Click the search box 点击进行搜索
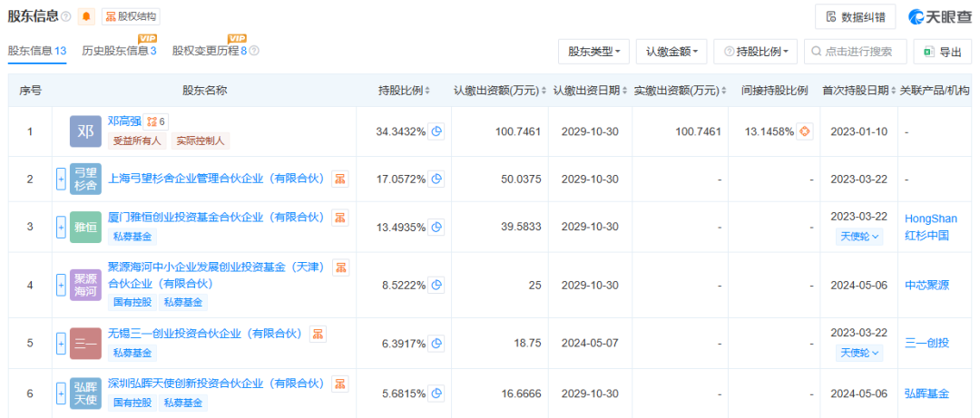Viewport: 980px width, 418px height. click(x=855, y=52)
